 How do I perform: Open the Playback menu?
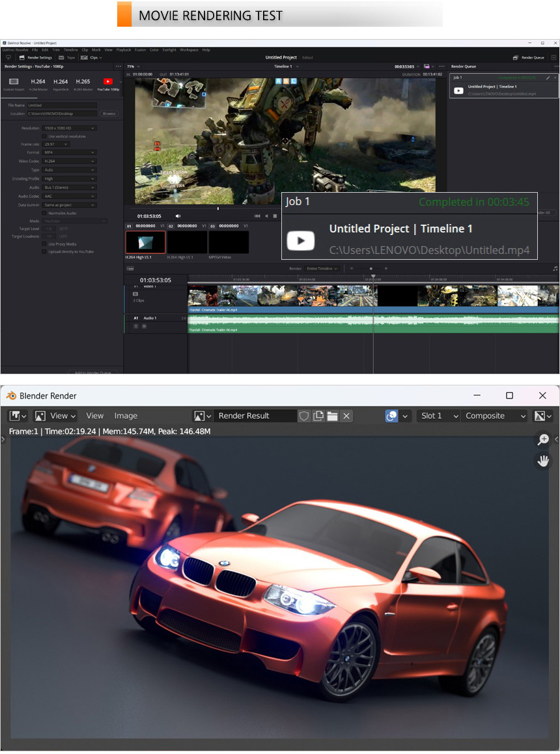coord(124,50)
